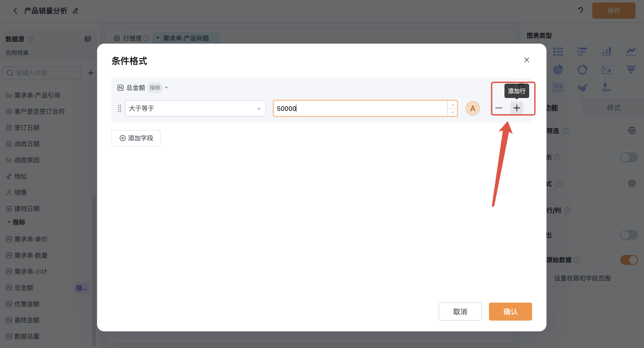Choose the map chart type

pyautogui.click(x=582, y=88)
